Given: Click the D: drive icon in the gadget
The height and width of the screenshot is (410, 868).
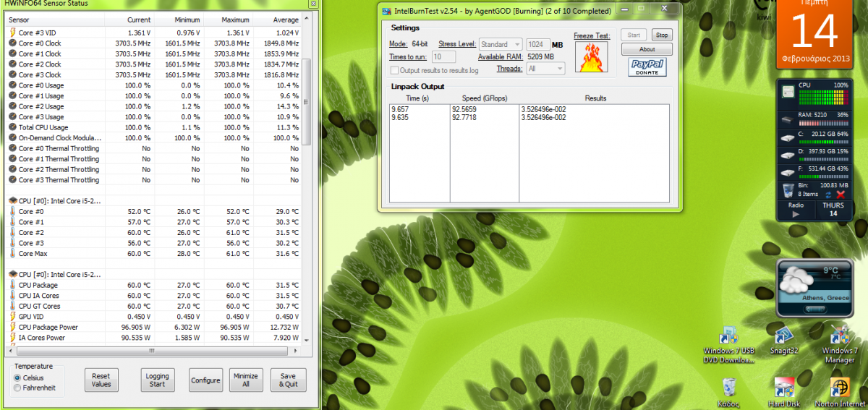Looking at the screenshot, I should [x=788, y=155].
